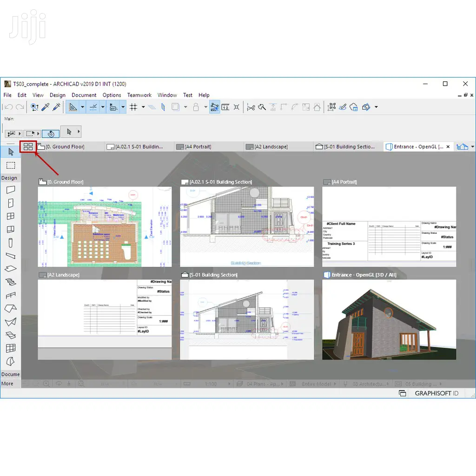Select the Curtain Wall grid tool
Screen dimensions: 476x476
tap(11, 348)
